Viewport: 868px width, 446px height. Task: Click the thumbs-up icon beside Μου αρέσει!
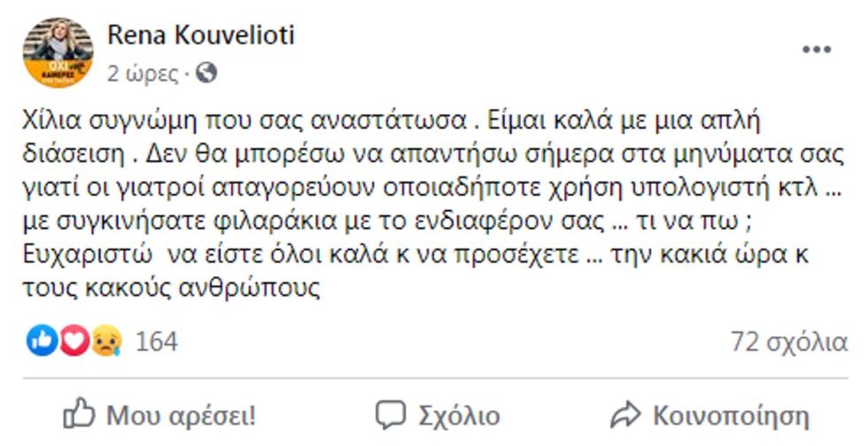point(79,414)
